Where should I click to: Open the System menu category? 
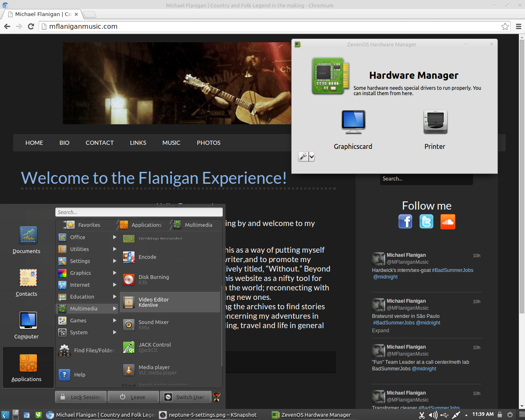pos(87,332)
